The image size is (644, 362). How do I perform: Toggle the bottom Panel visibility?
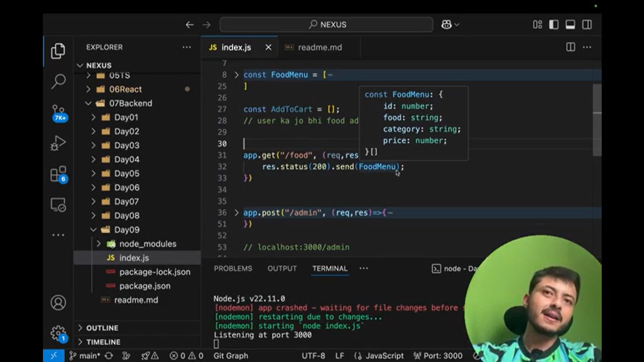tap(570, 25)
